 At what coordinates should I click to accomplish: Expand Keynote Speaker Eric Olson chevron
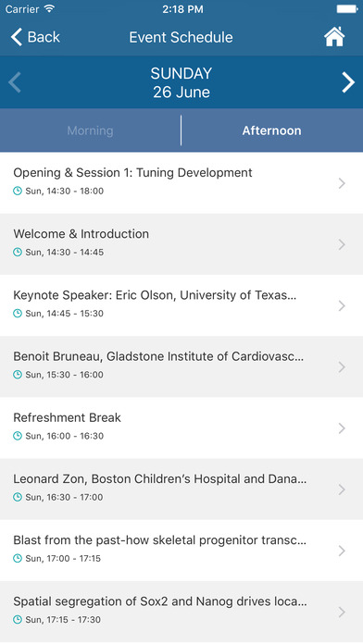click(x=342, y=305)
